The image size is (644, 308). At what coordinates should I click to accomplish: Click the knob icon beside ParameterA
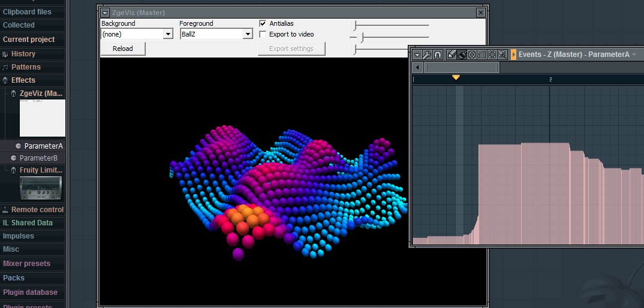click(x=18, y=146)
